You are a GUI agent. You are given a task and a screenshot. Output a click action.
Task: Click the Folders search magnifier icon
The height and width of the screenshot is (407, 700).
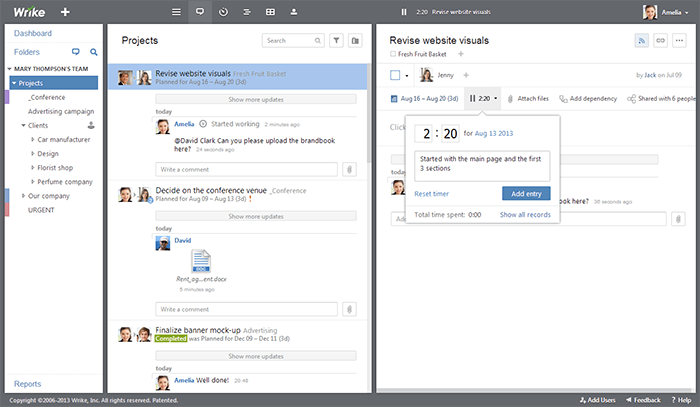pyautogui.click(x=93, y=52)
